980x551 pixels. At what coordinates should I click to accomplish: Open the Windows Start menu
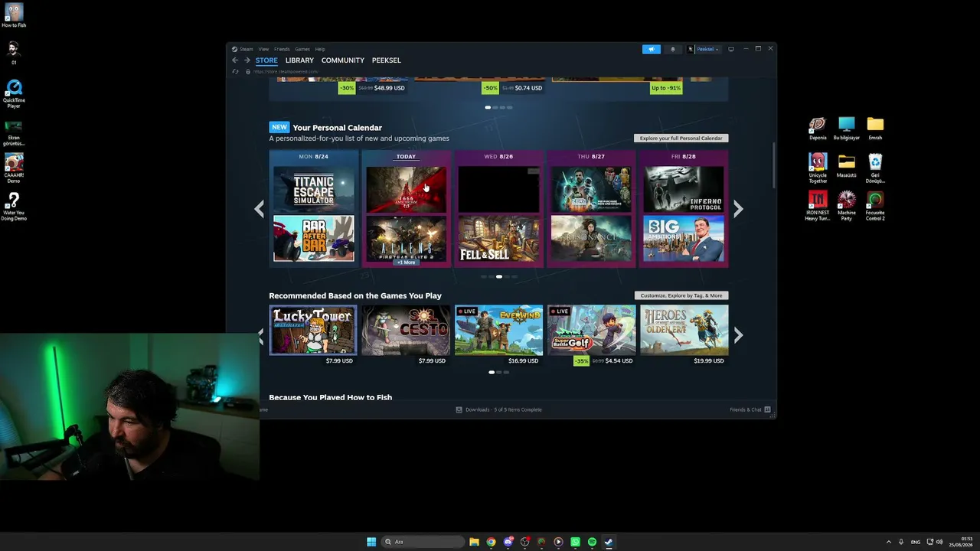(371, 542)
